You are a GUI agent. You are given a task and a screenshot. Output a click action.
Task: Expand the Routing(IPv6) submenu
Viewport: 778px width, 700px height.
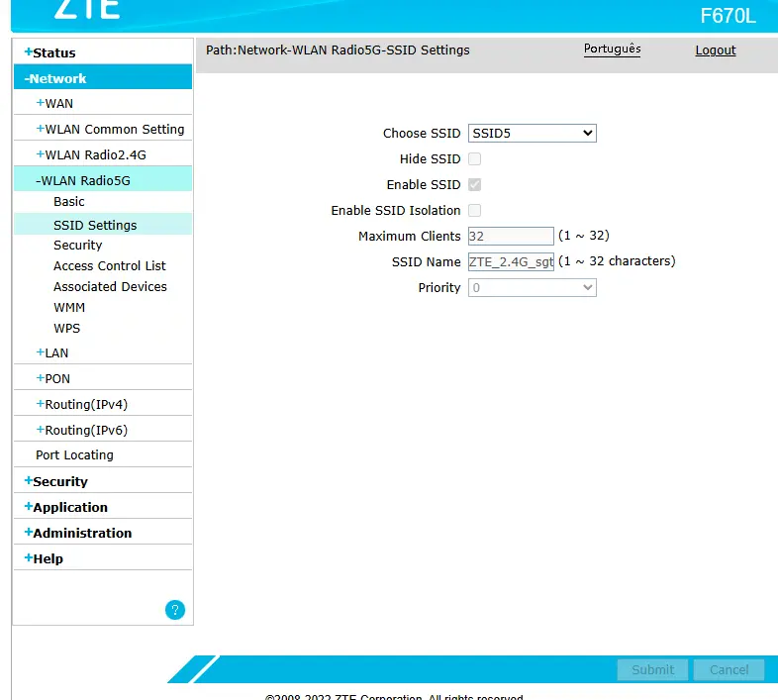[x=82, y=431]
